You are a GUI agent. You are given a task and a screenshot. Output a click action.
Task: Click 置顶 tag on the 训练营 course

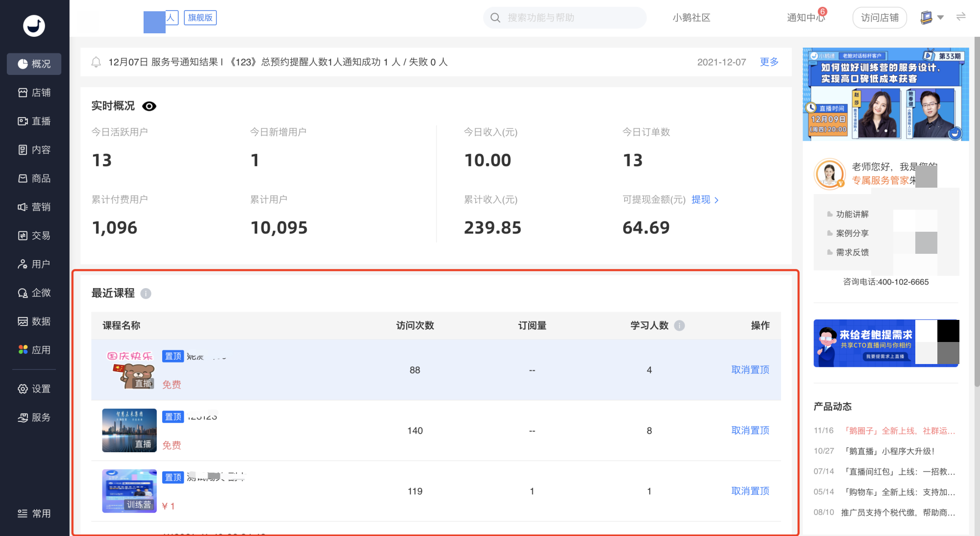[173, 478]
